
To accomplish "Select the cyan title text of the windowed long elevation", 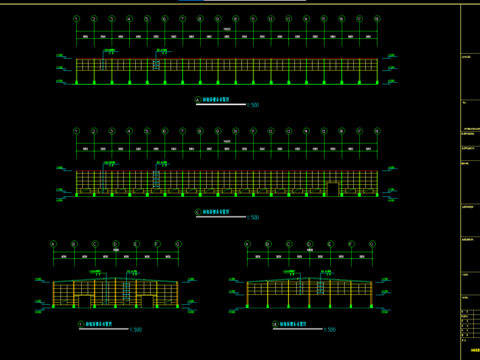I will (216, 212).
